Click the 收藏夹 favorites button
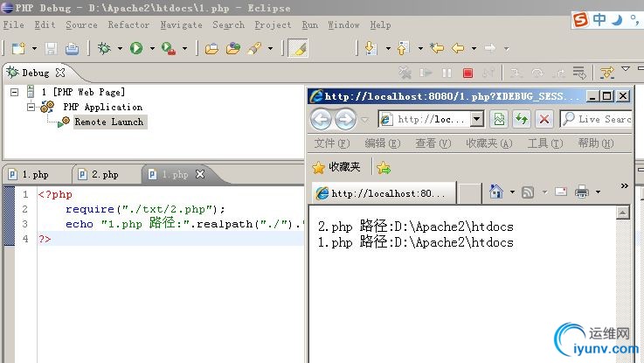This screenshot has width=644, height=363. point(336,167)
